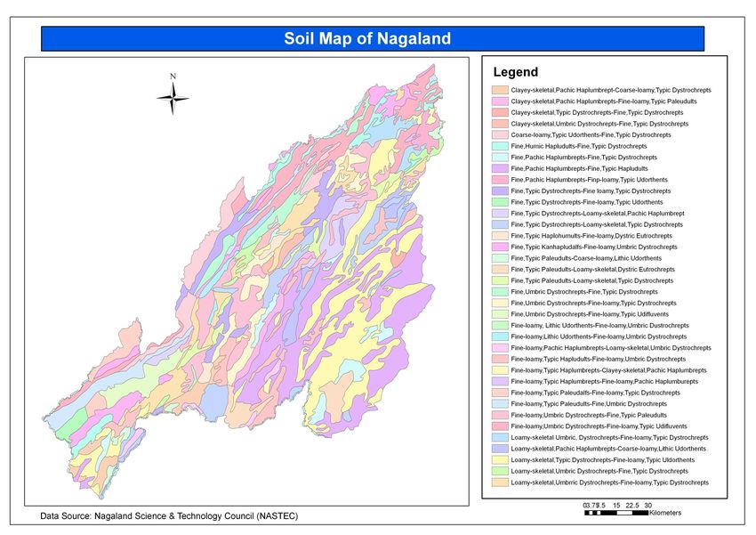Select legend text 'Fine,Umbric Dystrochrepts-Fine,Typic Dystrochrepts'
This screenshot has width=756, height=535.
pos(584,292)
